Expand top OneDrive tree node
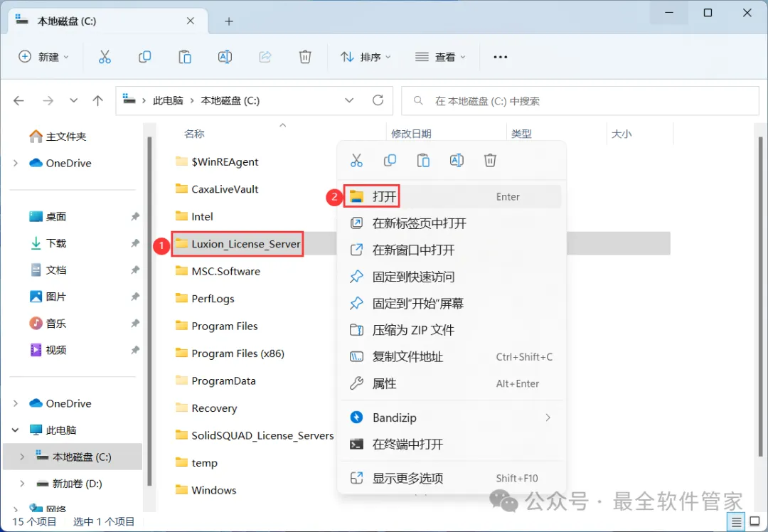The image size is (768, 532). tap(15, 163)
